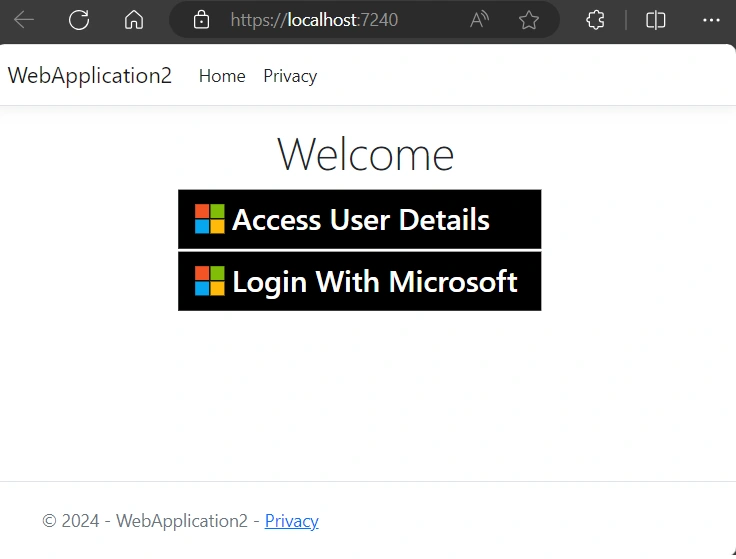Image resolution: width=736 pixels, height=559 pixels.
Task: Reload the page with the refresh icon
Action: coord(78,20)
